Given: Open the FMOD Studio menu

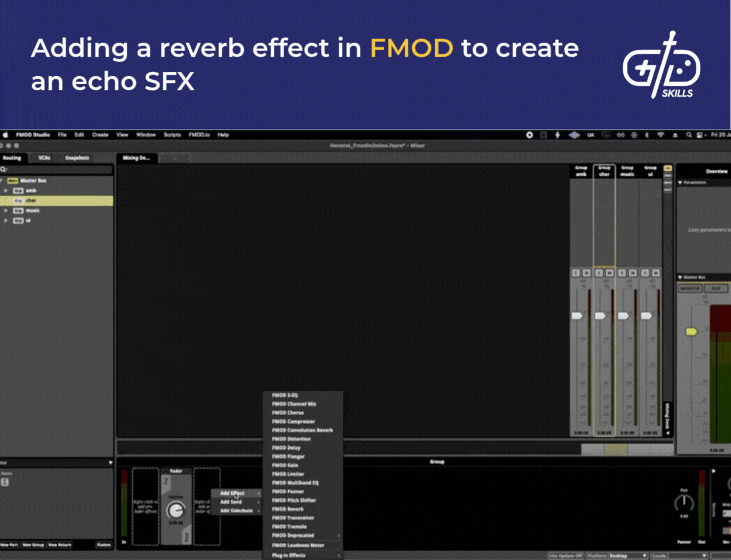Looking at the screenshot, I should click(32, 135).
